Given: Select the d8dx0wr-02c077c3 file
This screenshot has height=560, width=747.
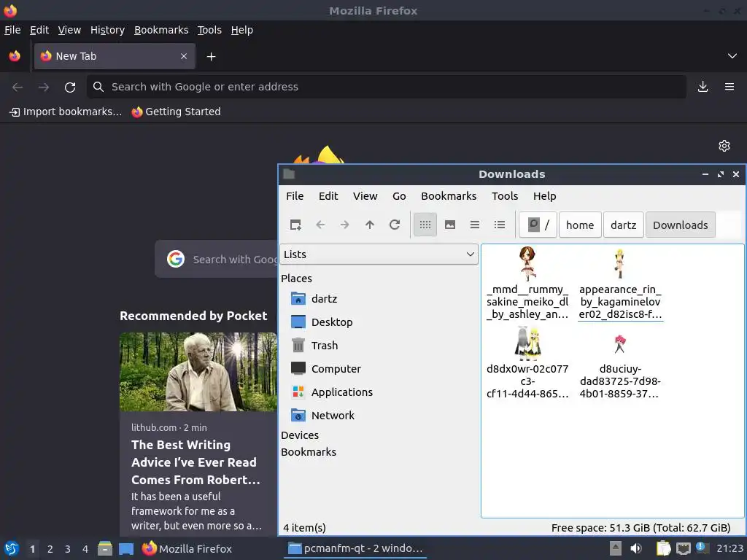Looking at the screenshot, I should pyautogui.click(x=527, y=363).
